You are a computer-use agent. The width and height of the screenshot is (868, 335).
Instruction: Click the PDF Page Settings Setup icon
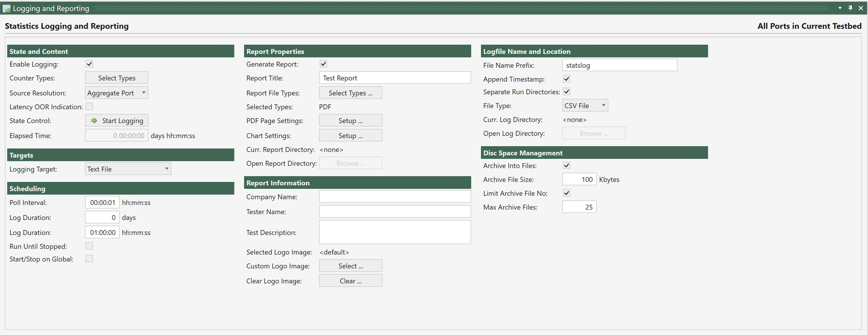coord(350,121)
